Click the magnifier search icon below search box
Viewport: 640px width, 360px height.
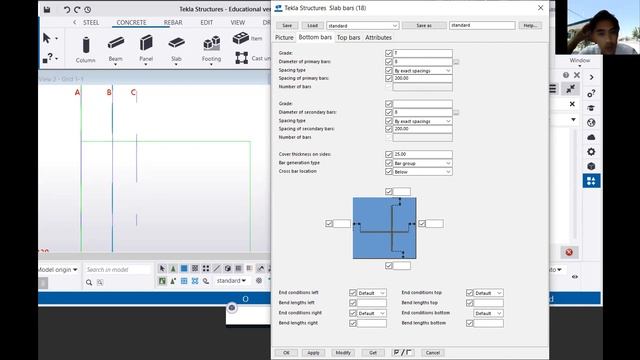coord(89,282)
